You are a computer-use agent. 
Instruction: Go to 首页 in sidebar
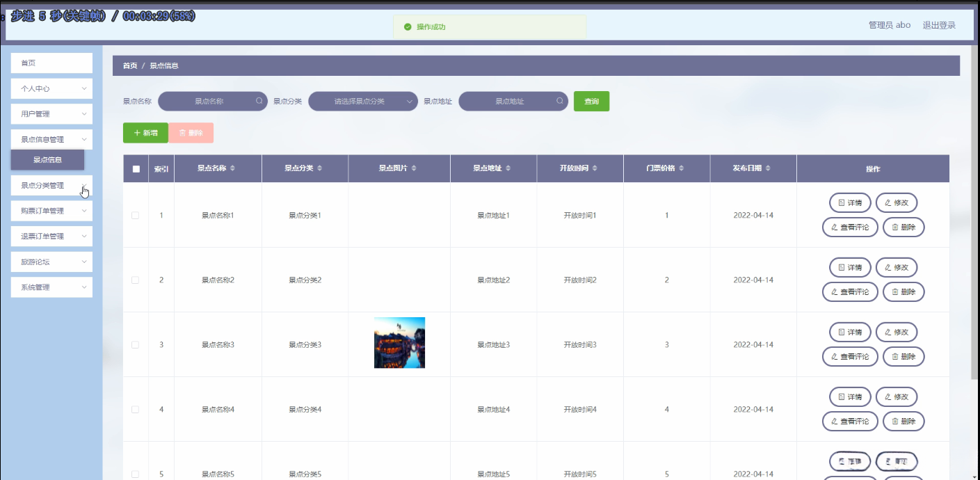point(51,63)
